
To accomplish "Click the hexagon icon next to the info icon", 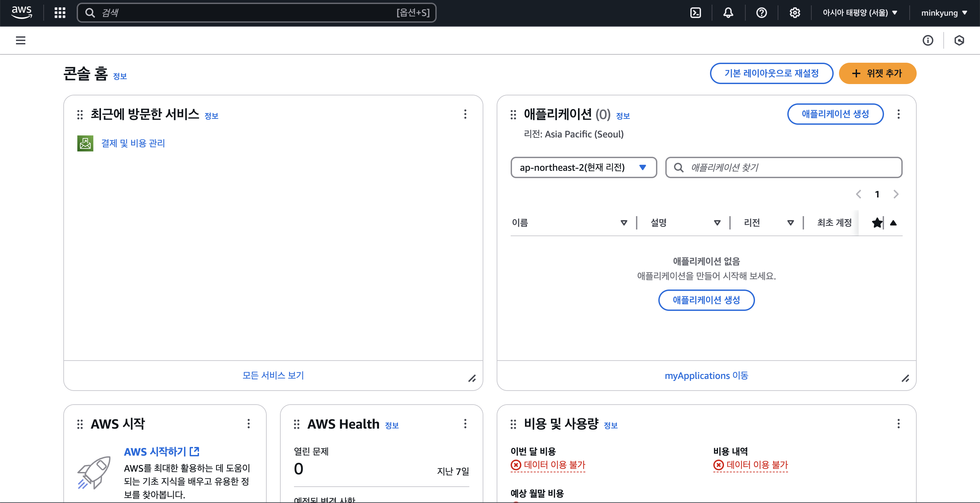I will (959, 40).
